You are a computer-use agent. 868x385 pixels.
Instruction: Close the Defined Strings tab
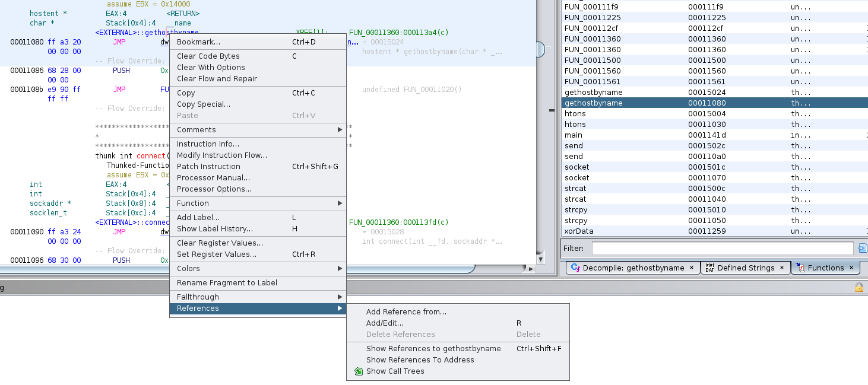[x=782, y=268]
